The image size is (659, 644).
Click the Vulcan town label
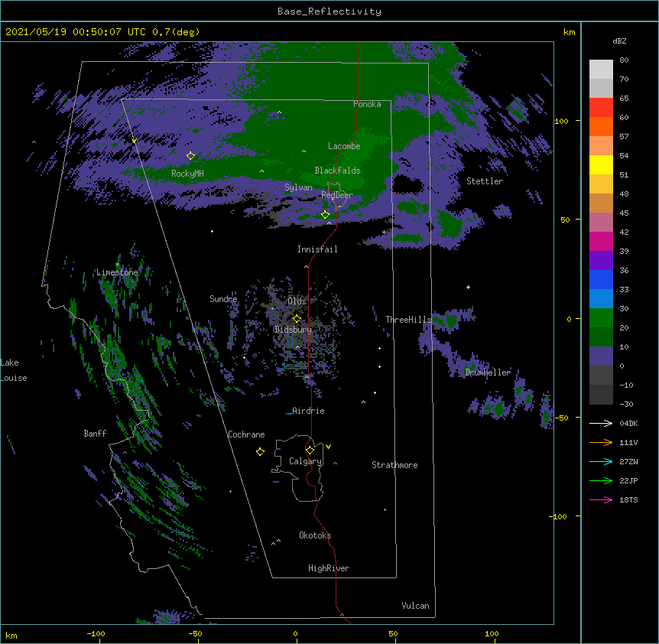(415, 606)
